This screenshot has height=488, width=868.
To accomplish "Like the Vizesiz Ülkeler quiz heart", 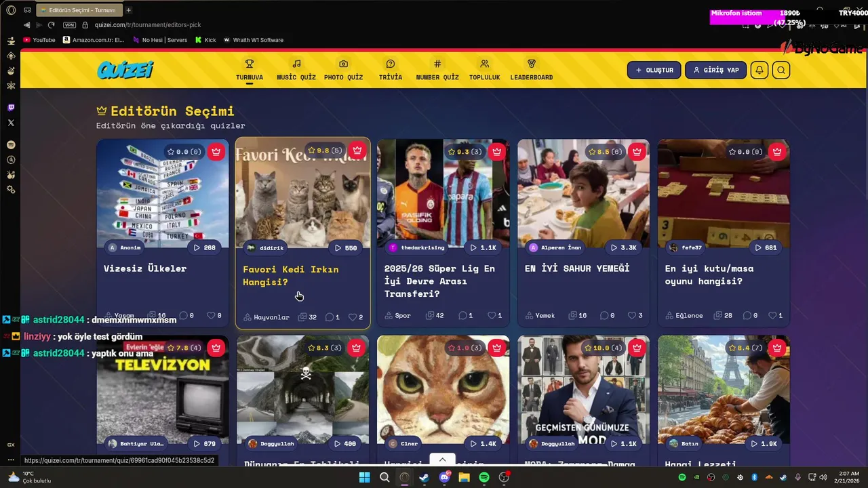I will (214, 316).
